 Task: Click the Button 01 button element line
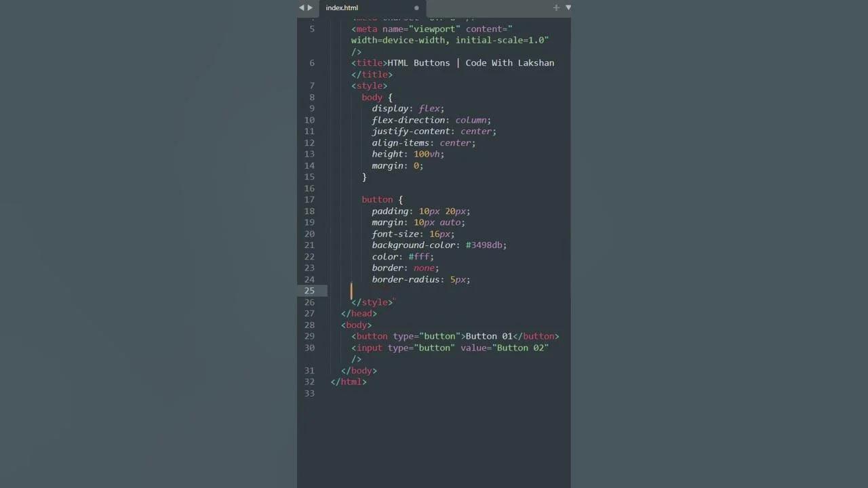(x=455, y=336)
